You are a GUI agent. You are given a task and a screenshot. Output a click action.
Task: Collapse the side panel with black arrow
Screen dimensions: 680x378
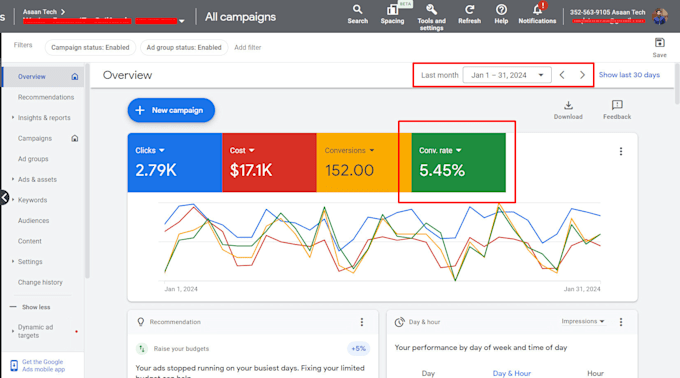pos(4,198)
